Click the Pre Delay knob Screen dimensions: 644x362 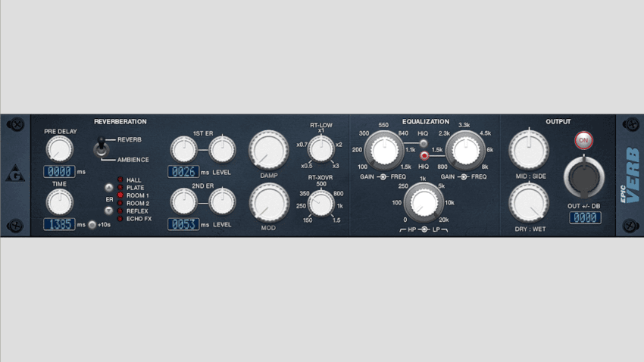tap(60, 149)
